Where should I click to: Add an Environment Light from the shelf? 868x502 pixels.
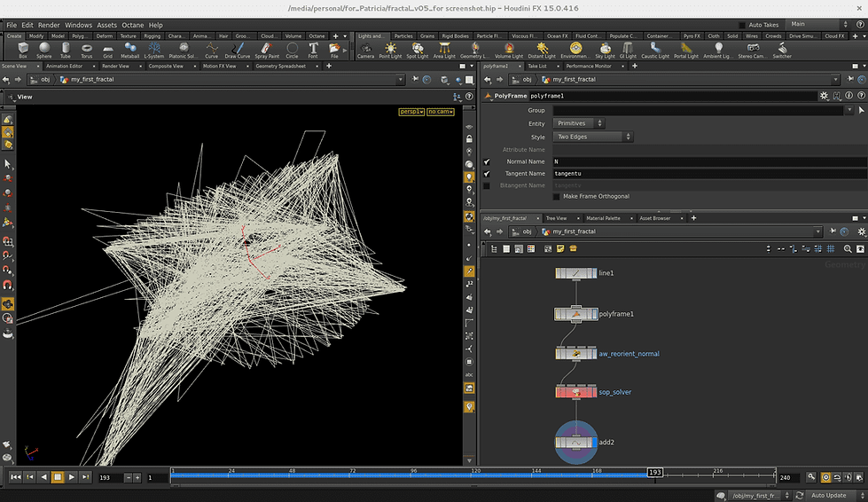pyautogui.click(x=575, y=51)
